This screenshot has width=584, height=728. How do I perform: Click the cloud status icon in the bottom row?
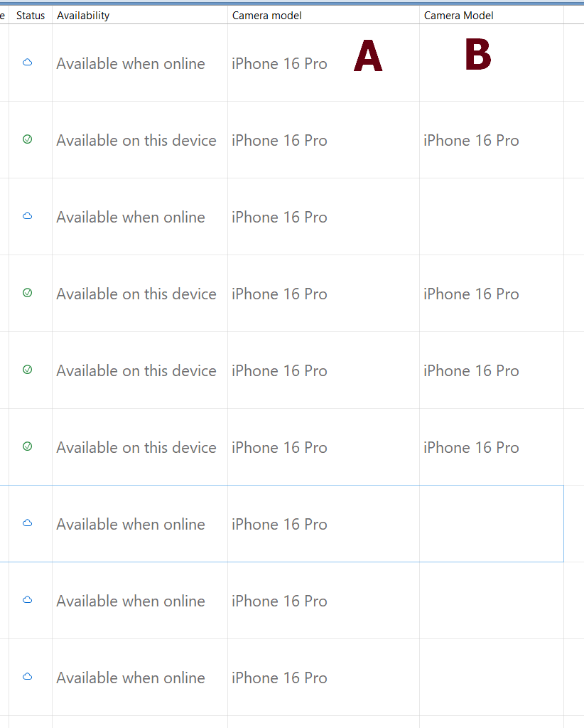pyautogui.click(x=28, y=677)
